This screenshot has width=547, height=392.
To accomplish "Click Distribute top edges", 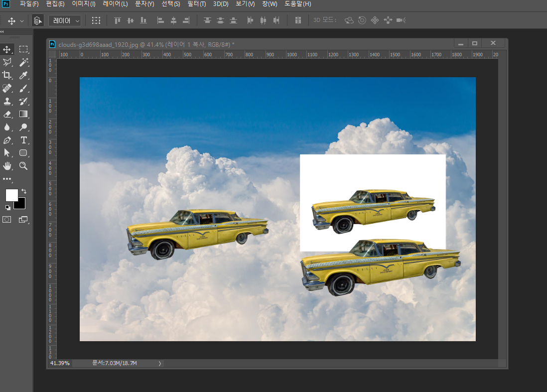I will [x=207, y=20].
